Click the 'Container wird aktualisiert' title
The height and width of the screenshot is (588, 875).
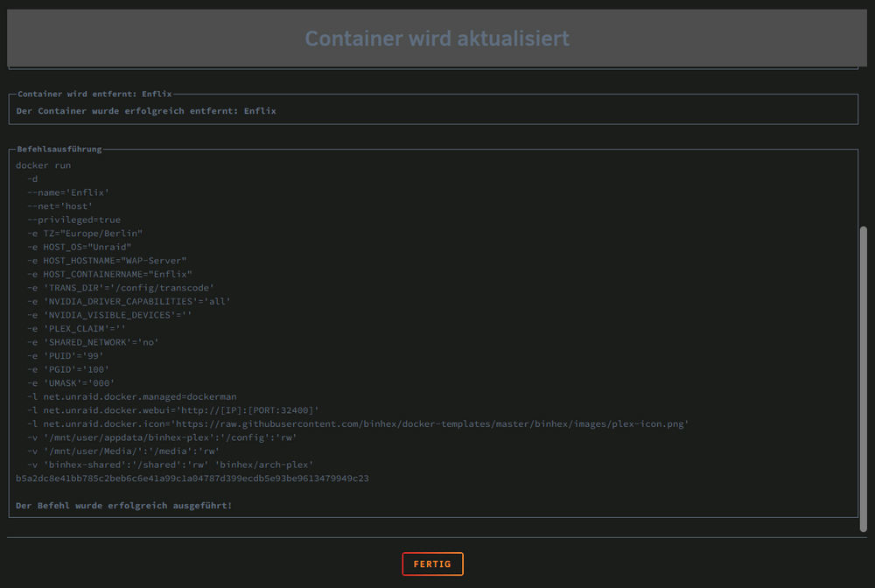pyautogui.click(x=437, y=38)
